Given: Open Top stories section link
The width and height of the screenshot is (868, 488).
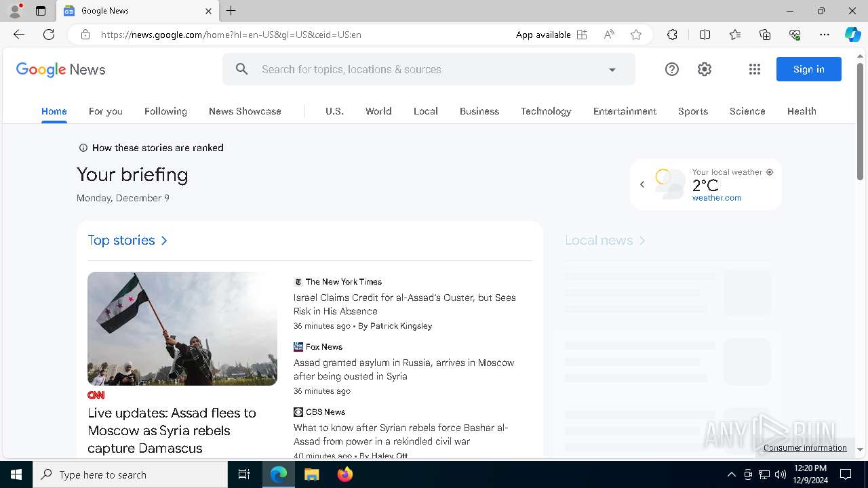Looking at the screenshot, I should (127, 240).
